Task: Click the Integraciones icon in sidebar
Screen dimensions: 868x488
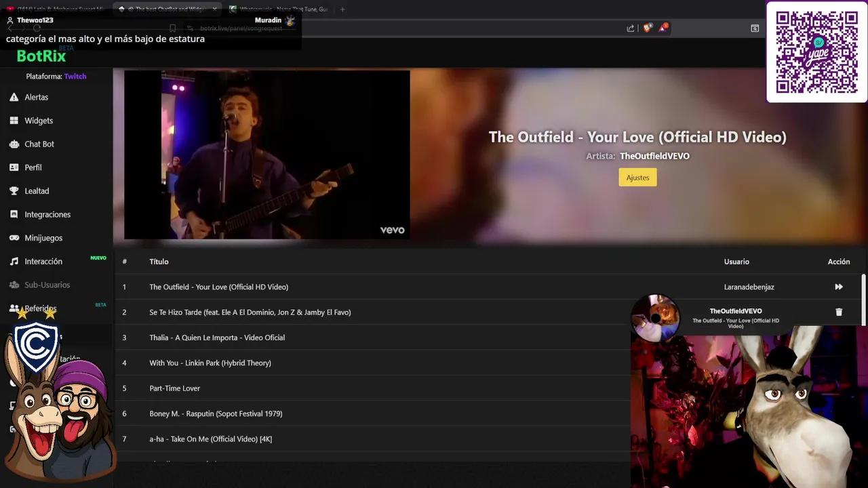Action: point(14,214)
